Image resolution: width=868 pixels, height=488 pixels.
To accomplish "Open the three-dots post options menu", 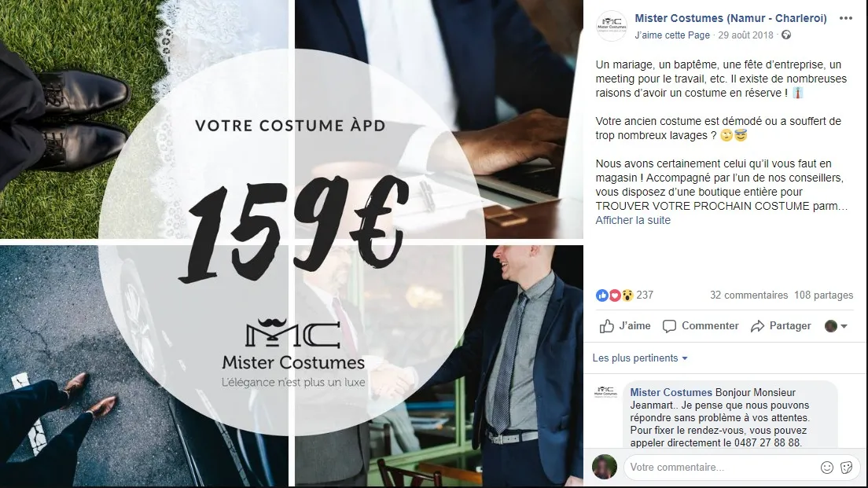I will (845, 18).
